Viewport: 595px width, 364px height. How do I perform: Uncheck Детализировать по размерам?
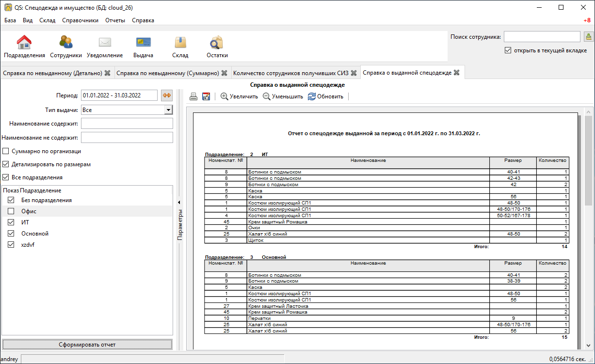tap(6, 164)
